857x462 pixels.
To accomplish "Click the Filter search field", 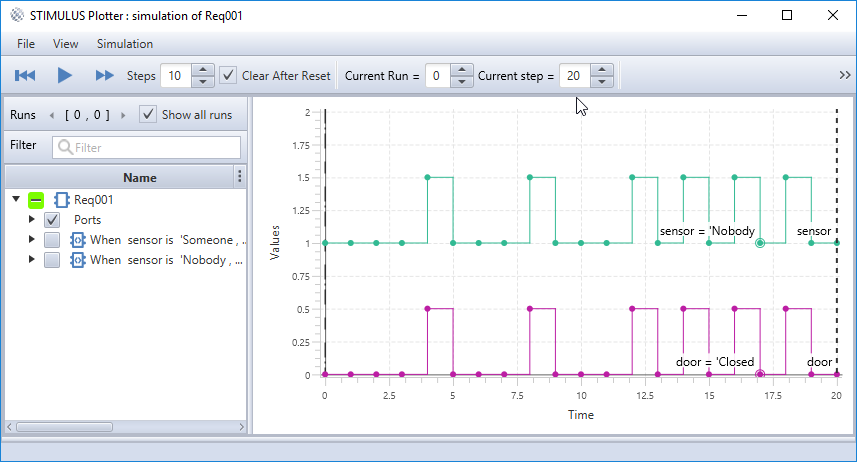I will point(146,147).
